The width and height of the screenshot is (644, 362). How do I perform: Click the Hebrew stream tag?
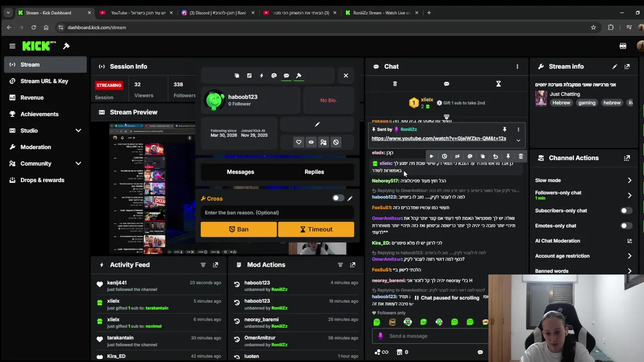click(561, 103)
